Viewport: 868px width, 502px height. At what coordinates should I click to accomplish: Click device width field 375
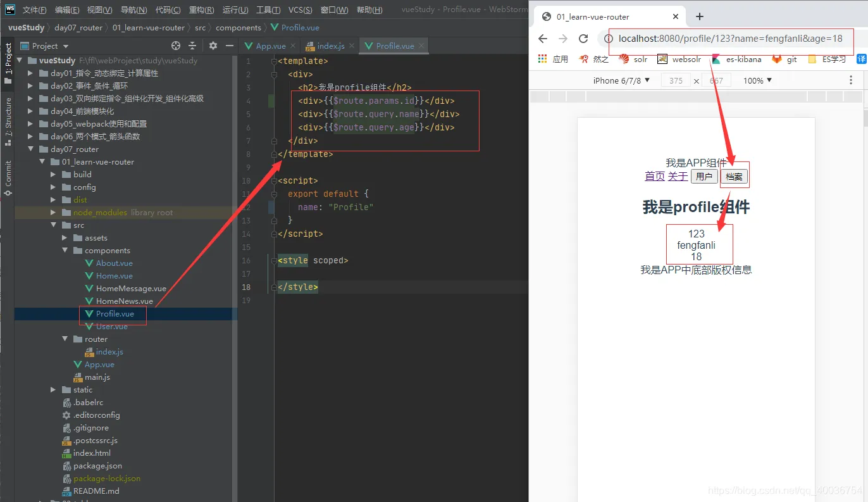(x=676, y=80)
